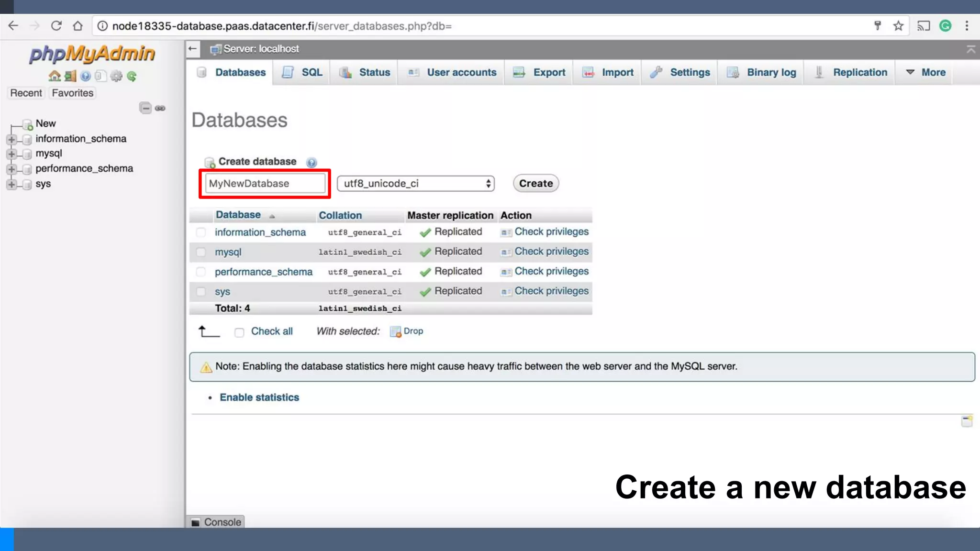This screenshot has height=551, width=980.
Task: Reload the browser page
Action: [56, 26]
